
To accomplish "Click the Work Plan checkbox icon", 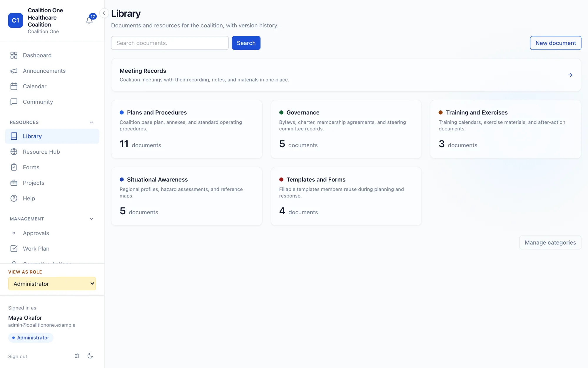I will click(14, 249).
